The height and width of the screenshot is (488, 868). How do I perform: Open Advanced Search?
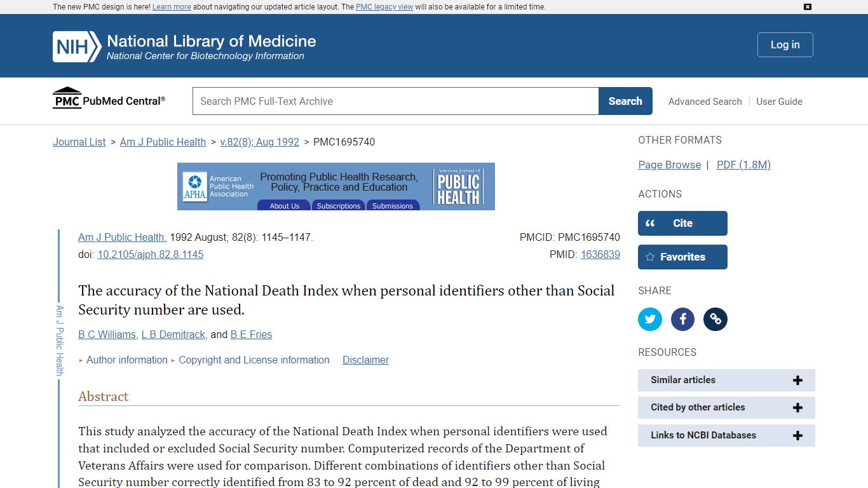(x=705, y=102)
